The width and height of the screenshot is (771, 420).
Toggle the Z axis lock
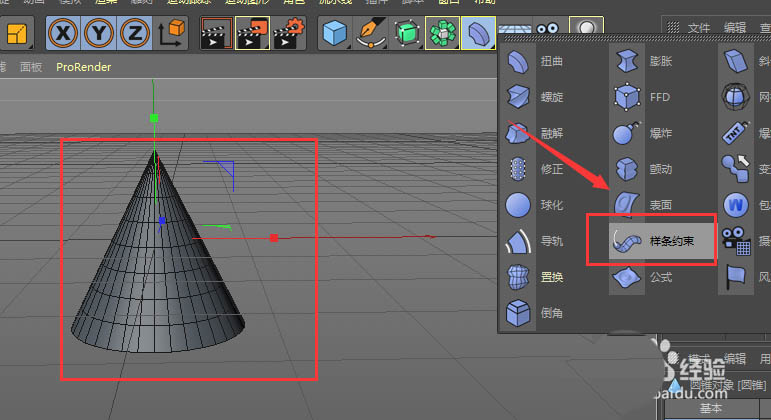coord(134,33)
